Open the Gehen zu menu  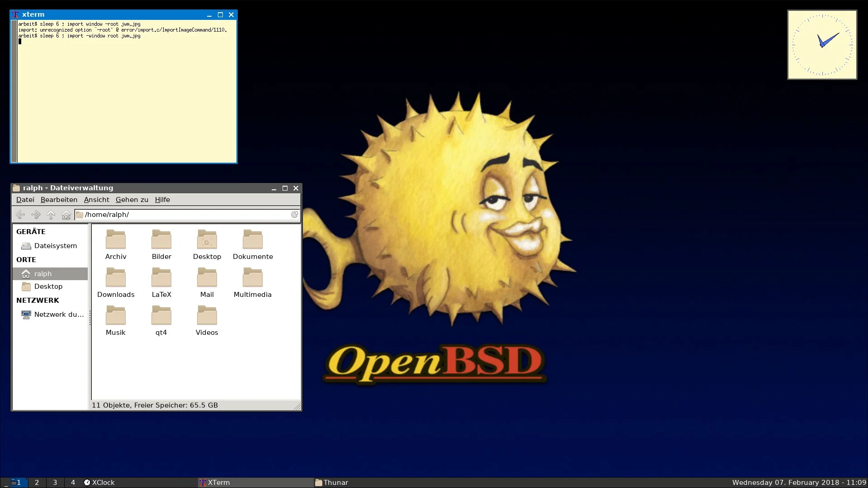tap(132, 200)
